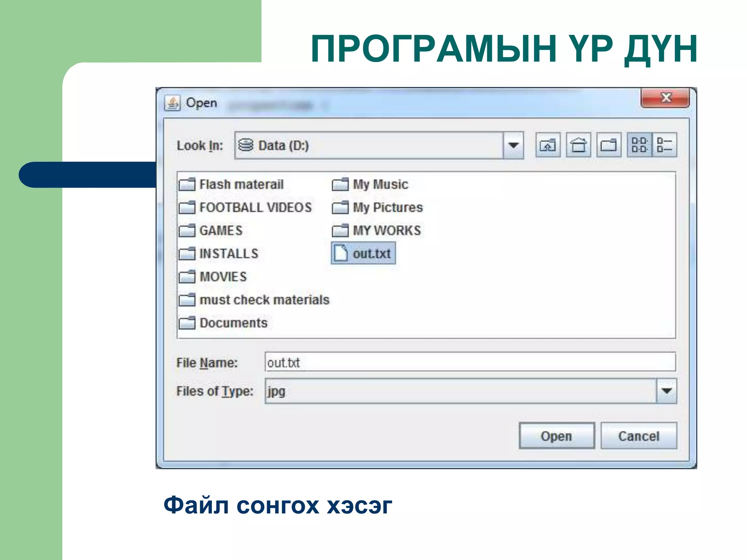747x560 pixels.
Task: Select the My Pictures folder
Action: tap(378, 207)
